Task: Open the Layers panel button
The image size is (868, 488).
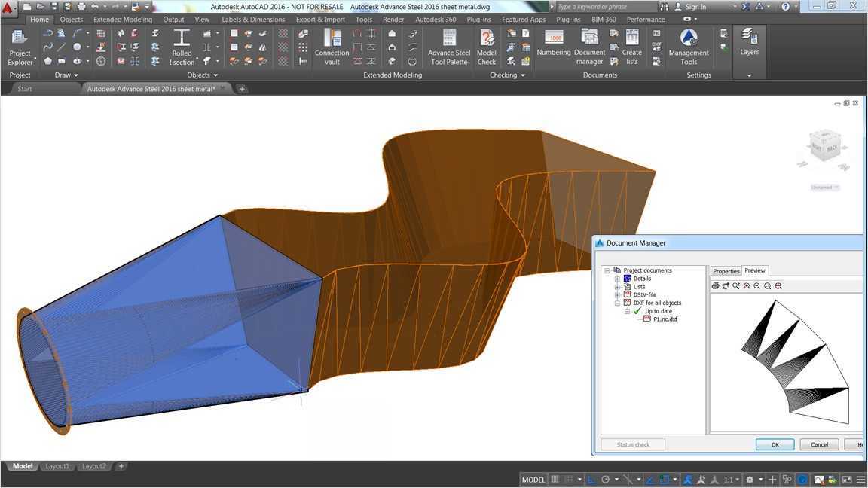Action: 749,42
